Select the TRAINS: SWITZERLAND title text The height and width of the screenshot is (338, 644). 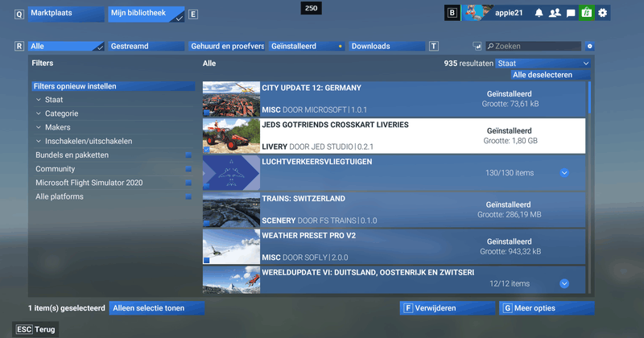coord(303,199)
